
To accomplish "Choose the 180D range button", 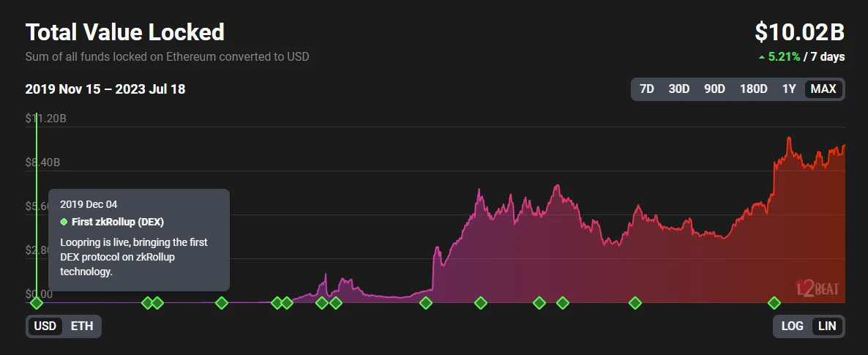I will 753,89.
